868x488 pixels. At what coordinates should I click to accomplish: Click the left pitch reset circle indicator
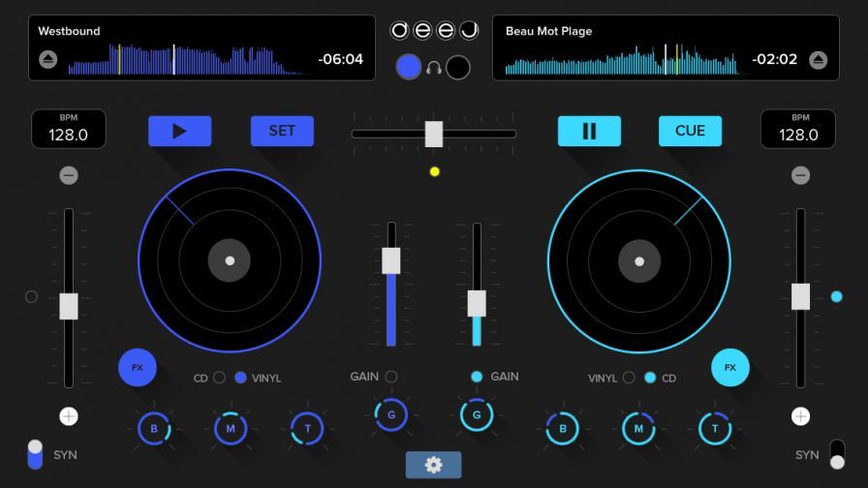tap(32, 296)
